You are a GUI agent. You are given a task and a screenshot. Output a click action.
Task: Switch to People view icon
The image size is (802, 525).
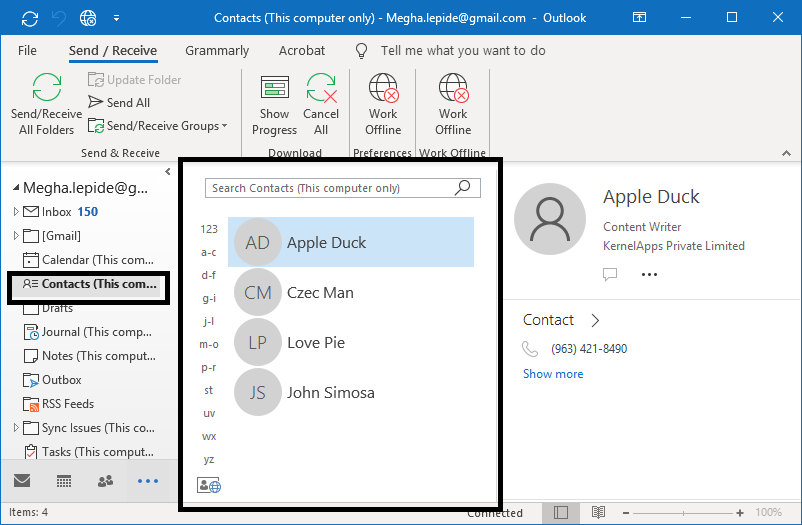105,481
